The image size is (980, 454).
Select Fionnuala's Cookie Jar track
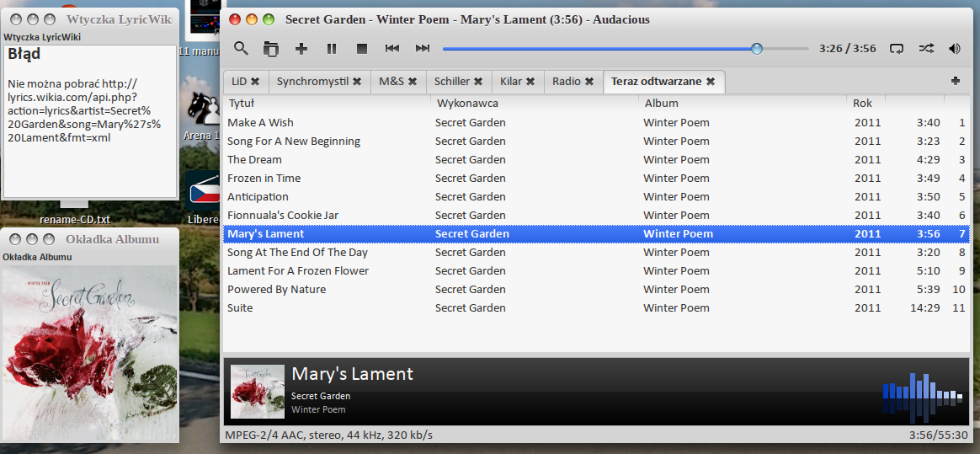click(x=283, y=216)
